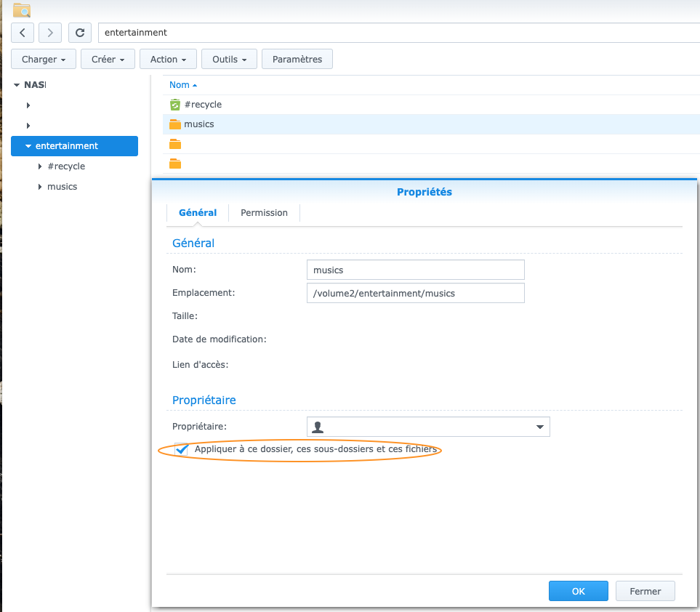The image size is (700, 612).
Task: Select the Général tab
Action: pyautogui.click(x=198, y=213)
